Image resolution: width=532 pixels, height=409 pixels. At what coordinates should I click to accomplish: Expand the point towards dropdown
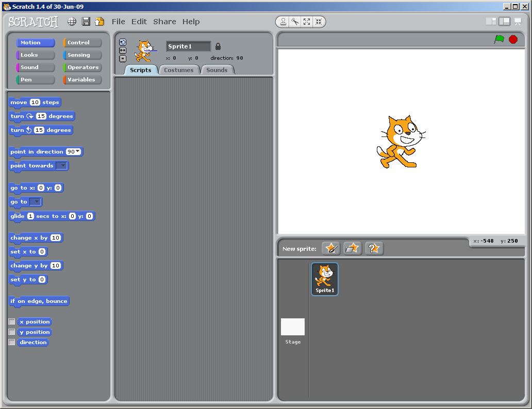[x=62, y=166]
